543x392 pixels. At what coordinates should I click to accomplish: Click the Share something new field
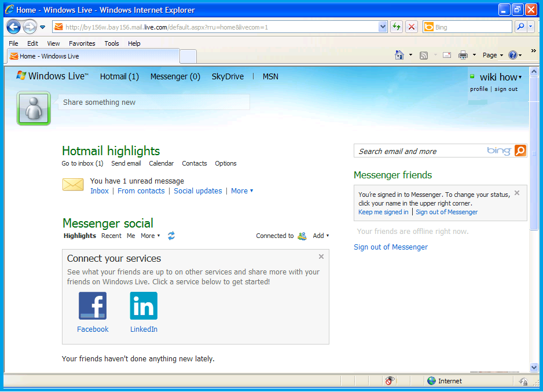coord(154,102)
